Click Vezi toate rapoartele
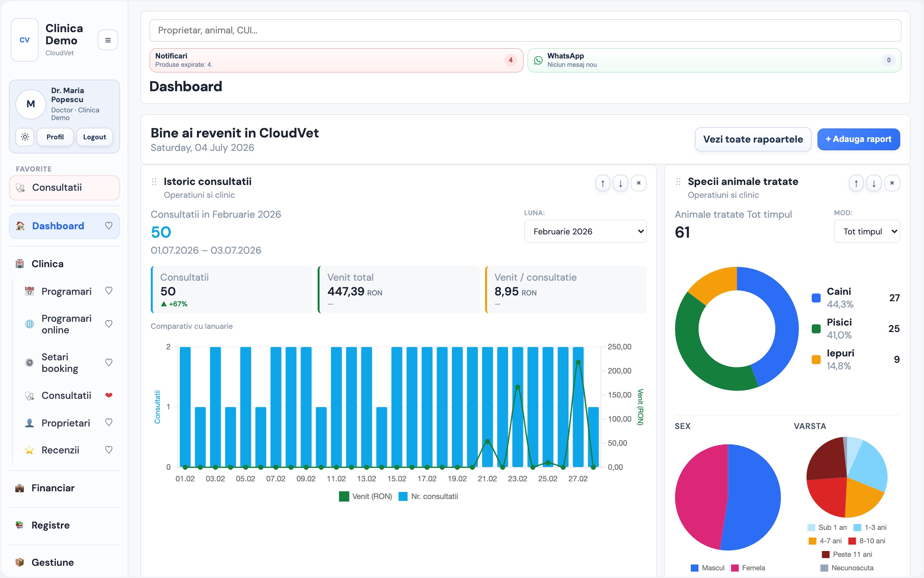Viewport: 924px width, 578px height. (753, 139)
